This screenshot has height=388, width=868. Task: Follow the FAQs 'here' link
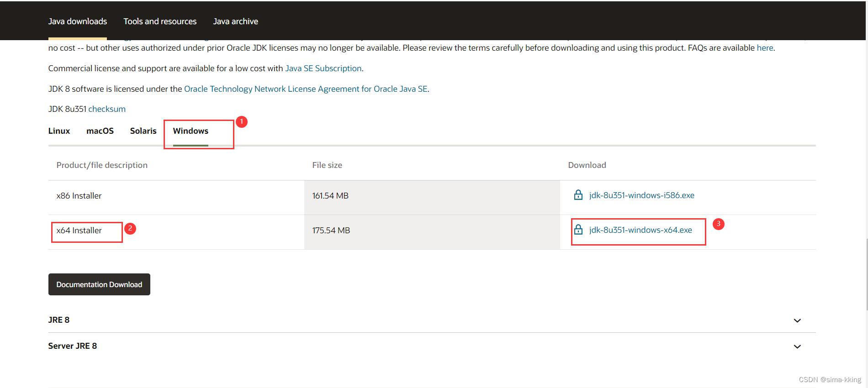765,48
